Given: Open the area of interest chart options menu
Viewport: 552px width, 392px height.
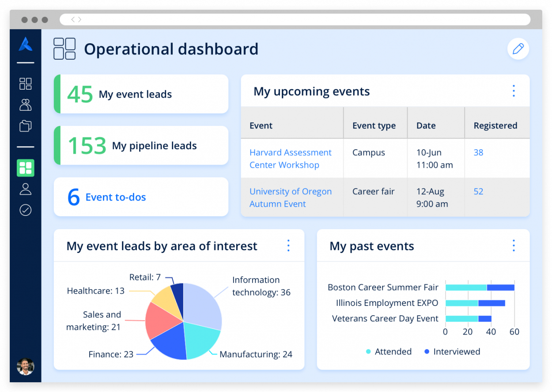Looking at the screenshot, I should [x=288, y=245].
